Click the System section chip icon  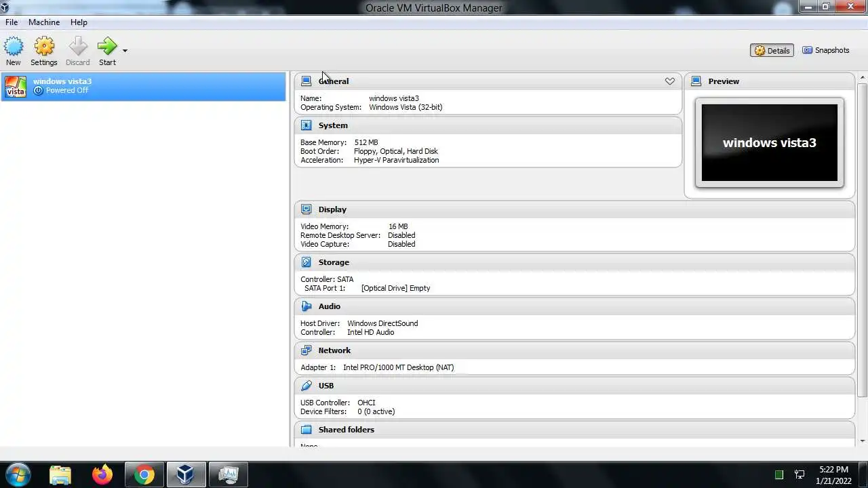pos(306,125)
